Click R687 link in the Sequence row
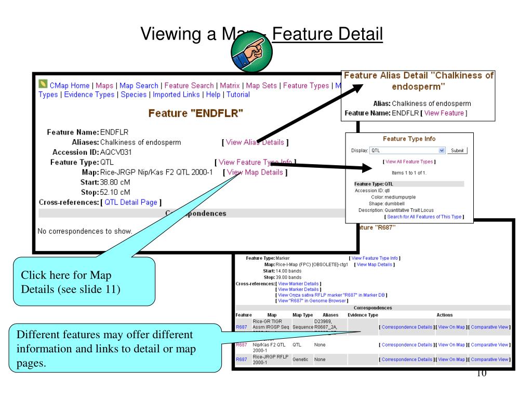This screenshot has height=399, width=532. pyautogui.click(x=241, y=327)
